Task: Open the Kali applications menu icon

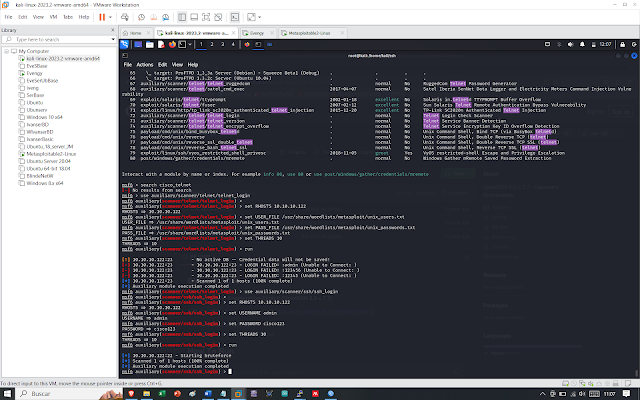Action: click(124, 44)
